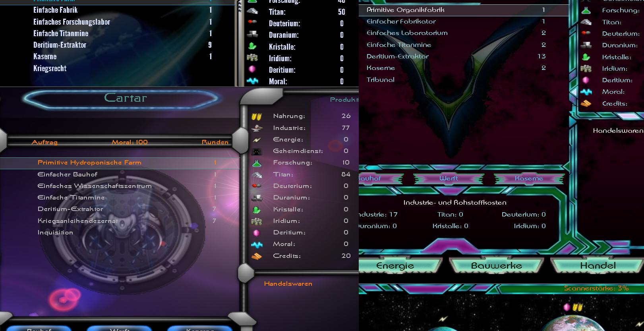
Task: Click the Deritium icon in white-text panel
Action: coord(252,70)
